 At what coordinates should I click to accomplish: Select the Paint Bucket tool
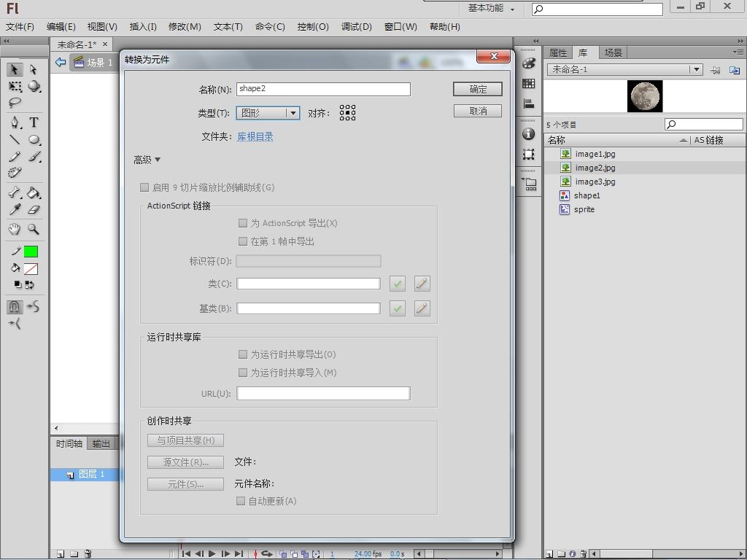coord(34,192)
